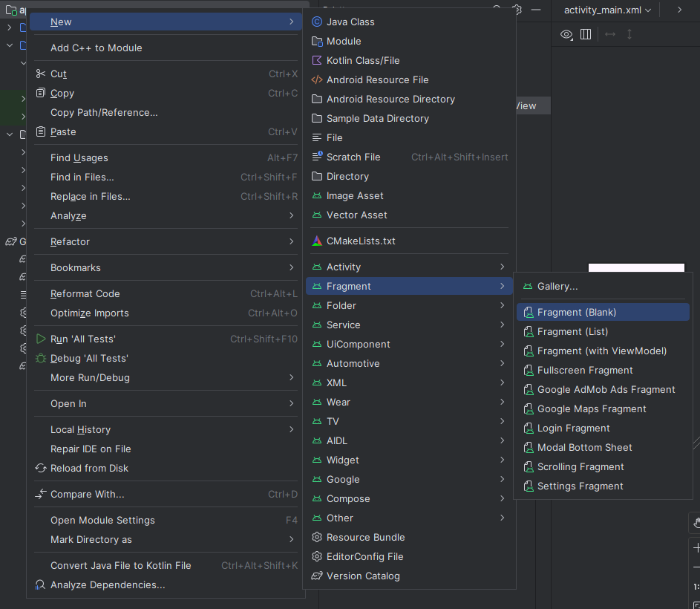
Task: Create a Version Catalog
Action: click(408, 576)
